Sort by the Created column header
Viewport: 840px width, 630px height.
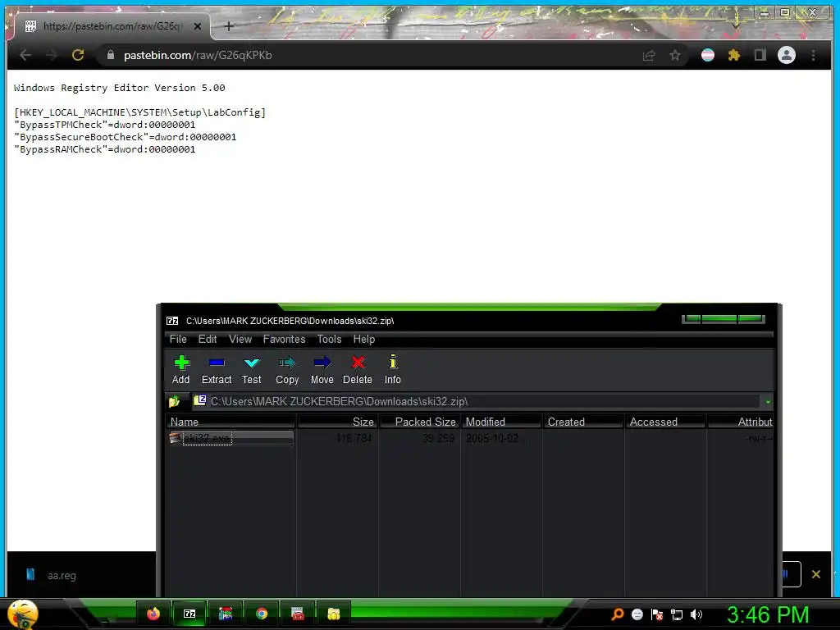point(583,422)
